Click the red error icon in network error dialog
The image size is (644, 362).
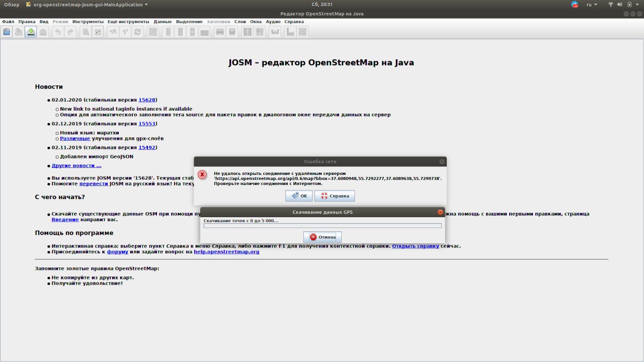[202, 174]
